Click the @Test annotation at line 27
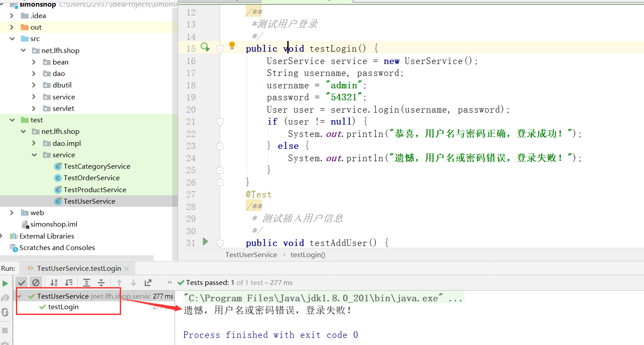The width and height of the screenshot is (644, 345). 259,194
